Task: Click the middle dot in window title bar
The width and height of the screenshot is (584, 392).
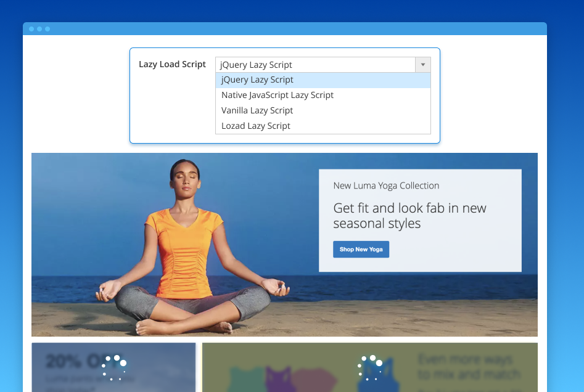Action: coord(39,29)
